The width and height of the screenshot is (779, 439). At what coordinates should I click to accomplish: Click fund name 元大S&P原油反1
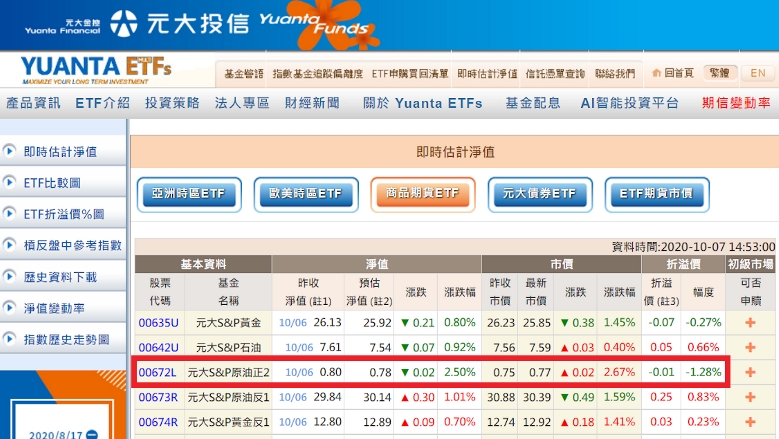[229, 397]
